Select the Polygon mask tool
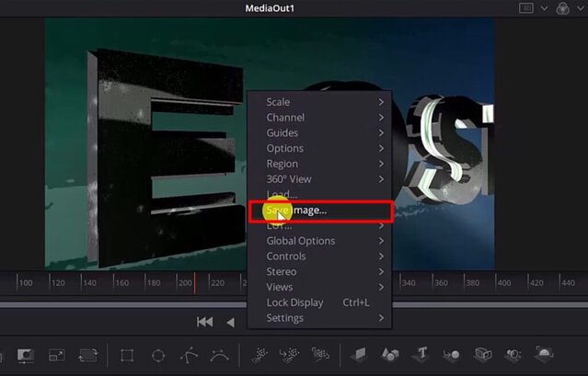588x376 pixels. pos(189,355)
